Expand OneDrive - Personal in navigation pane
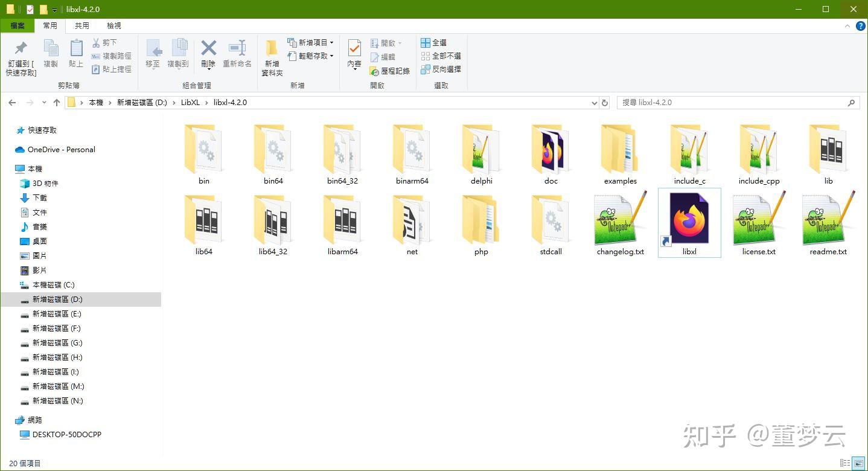 tap(13, 149)
